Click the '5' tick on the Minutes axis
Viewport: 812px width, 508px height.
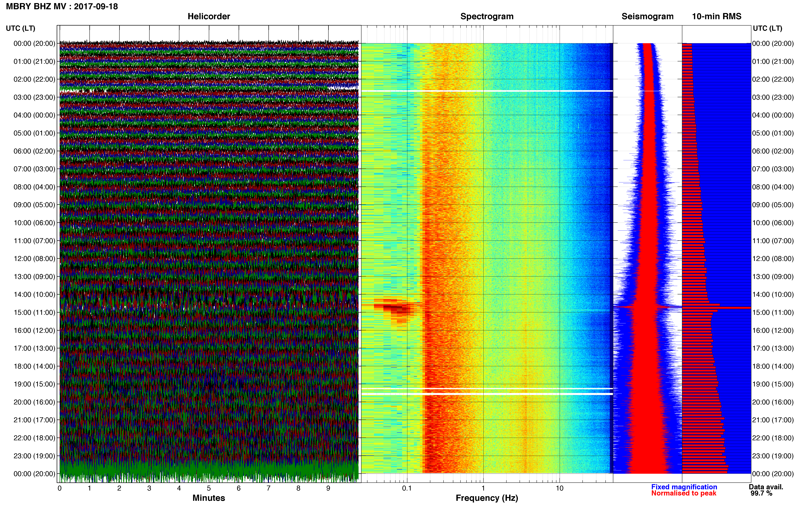pyautogui.click(x=209, y=488)
